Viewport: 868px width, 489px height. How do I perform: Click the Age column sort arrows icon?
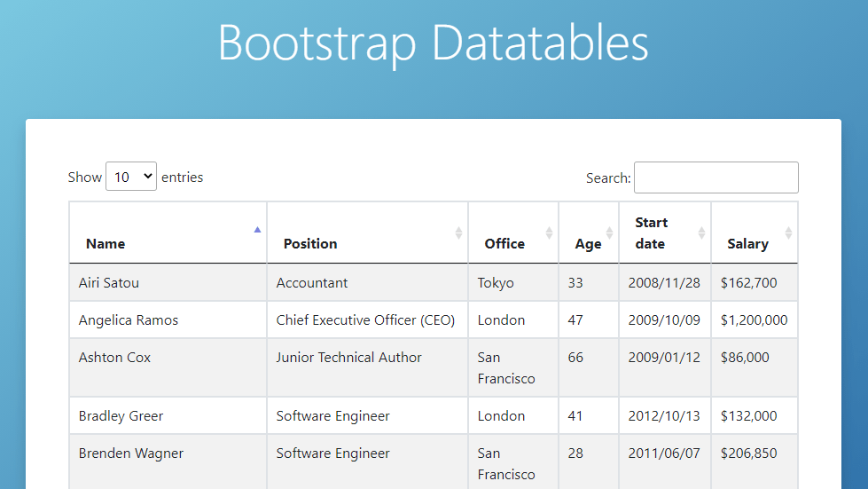point(609,233)
